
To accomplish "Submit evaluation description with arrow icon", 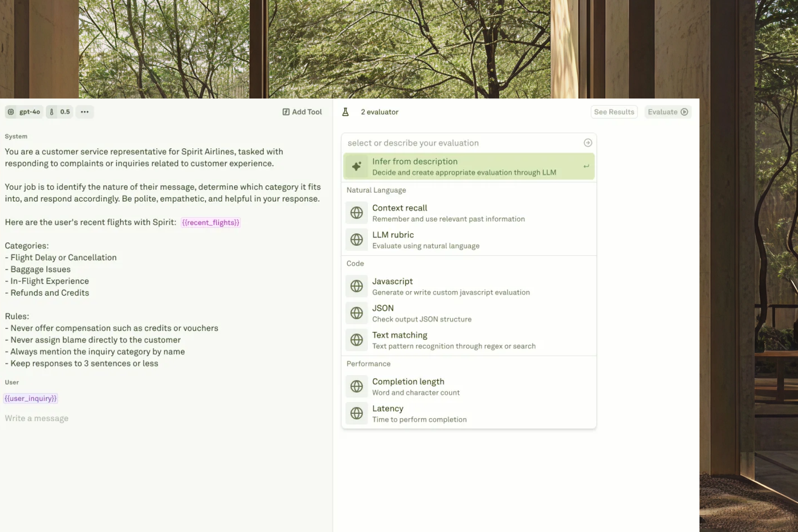I will click(x=588, y=143).
